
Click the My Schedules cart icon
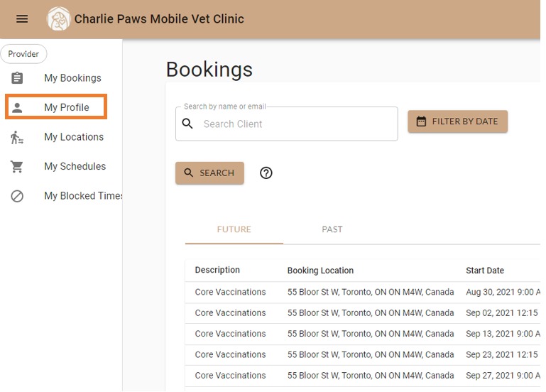click(17, 167)
